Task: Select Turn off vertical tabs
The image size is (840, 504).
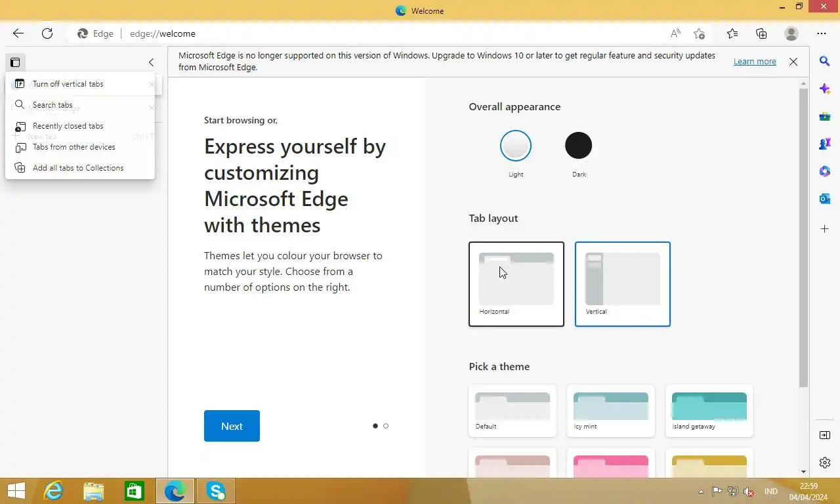Action: pyautogui.click(x=80, y=84)
